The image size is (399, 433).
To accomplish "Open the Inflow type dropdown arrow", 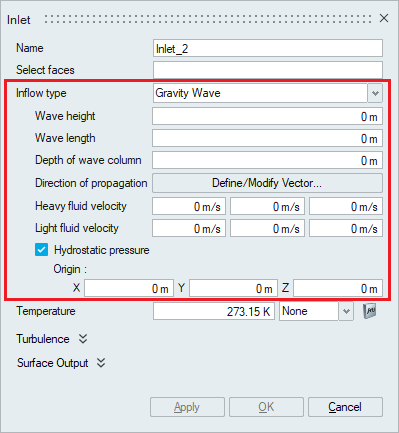I will (375, 93).
